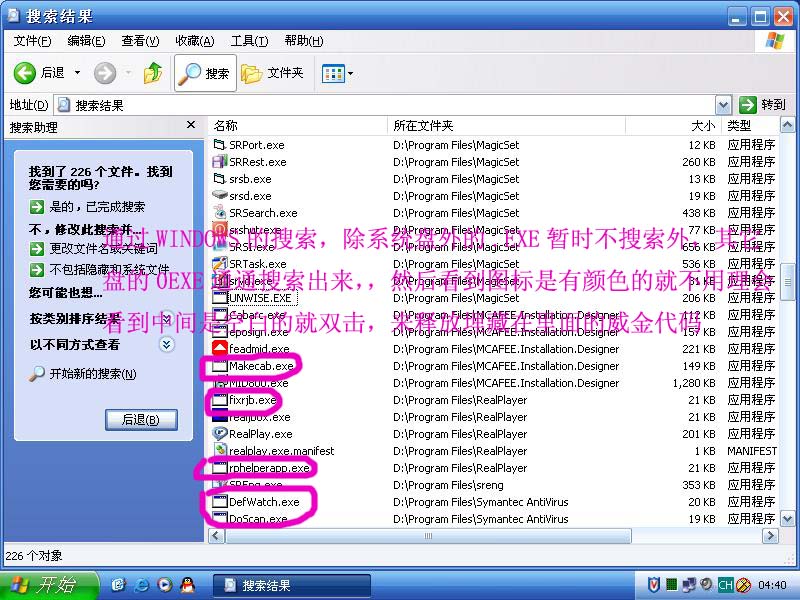The height and width of the screenshot is (600, 800).
Task: Select 更改文件名或关键词 option
Action: [x=94, y=248]
